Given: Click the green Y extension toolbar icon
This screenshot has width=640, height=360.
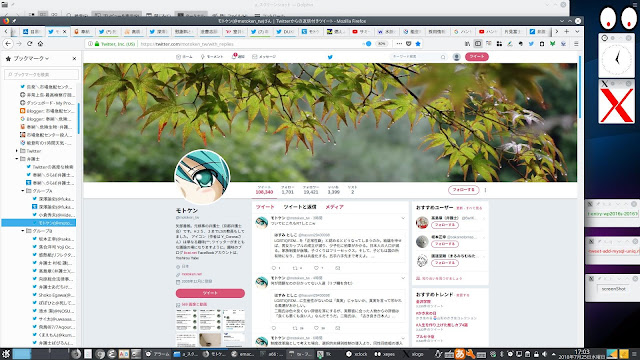Looking at the screenshot, I should [552, 44].
